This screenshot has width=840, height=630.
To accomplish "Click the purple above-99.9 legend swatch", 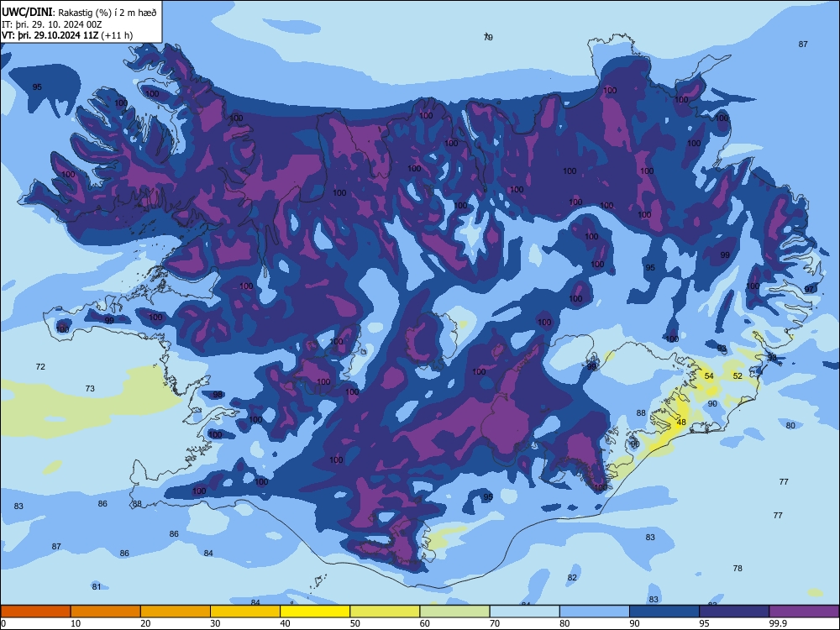I will click(804, 612).
